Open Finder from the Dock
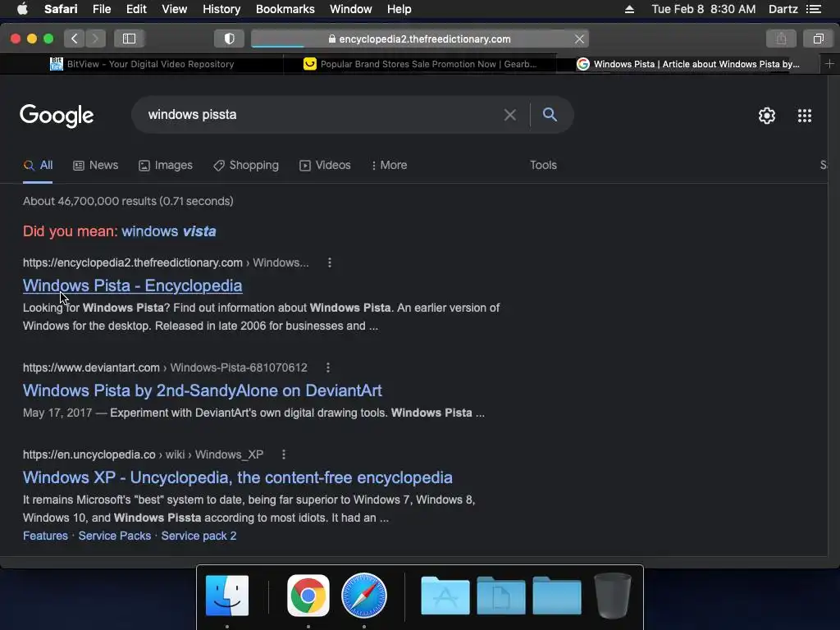This screenshot has height=630, width=840. [x=227, y=596]
